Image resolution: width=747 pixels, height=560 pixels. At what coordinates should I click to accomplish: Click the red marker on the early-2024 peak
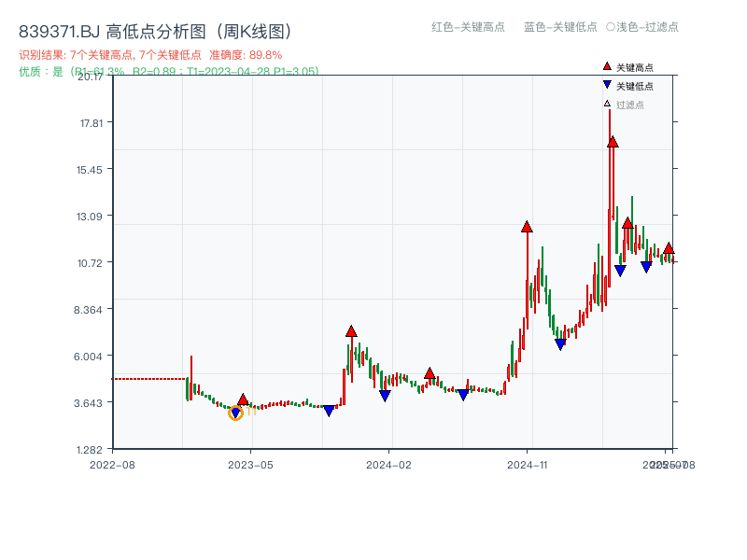(352, 329)
